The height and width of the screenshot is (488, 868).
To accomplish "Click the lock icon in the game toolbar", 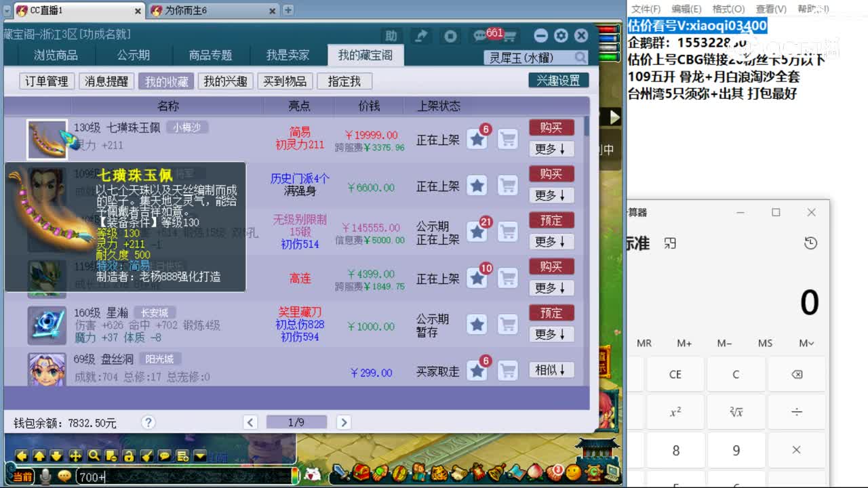I will pyautogui.click(x=130, y=455).
